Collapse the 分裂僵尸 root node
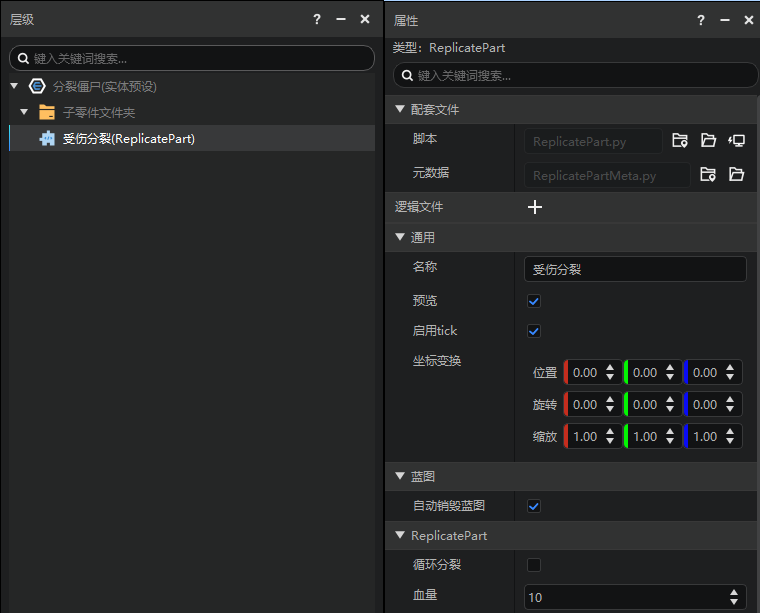 click(x=14, y=86)
